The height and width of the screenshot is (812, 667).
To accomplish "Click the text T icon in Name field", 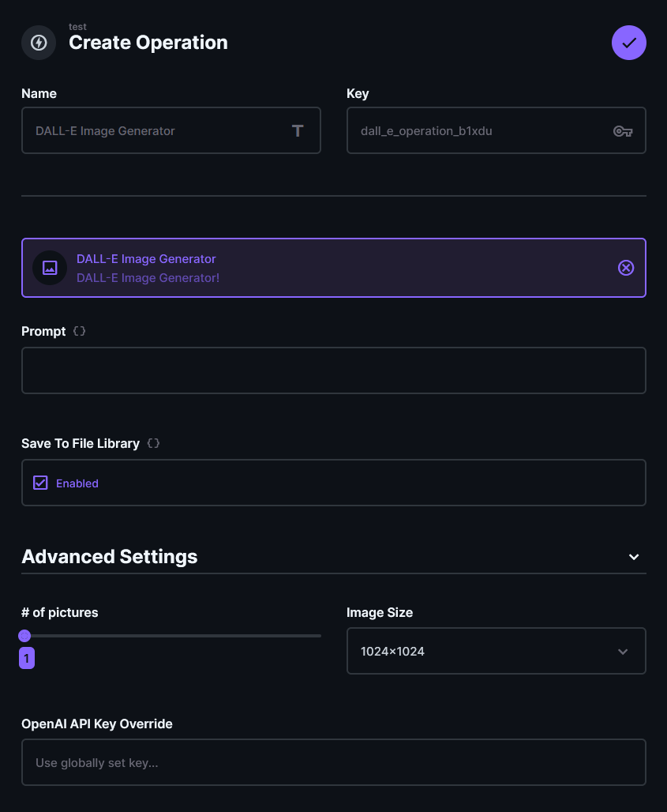I will coord(298,130).
